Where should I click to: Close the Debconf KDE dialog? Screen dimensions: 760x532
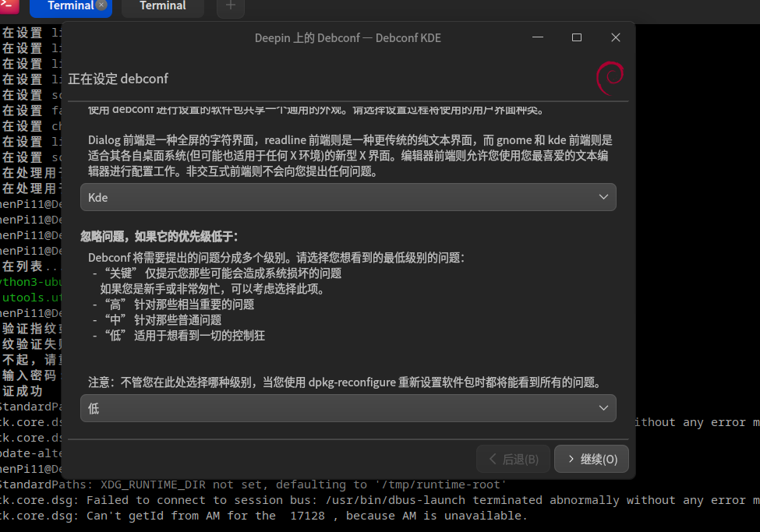tap(616, 37)
